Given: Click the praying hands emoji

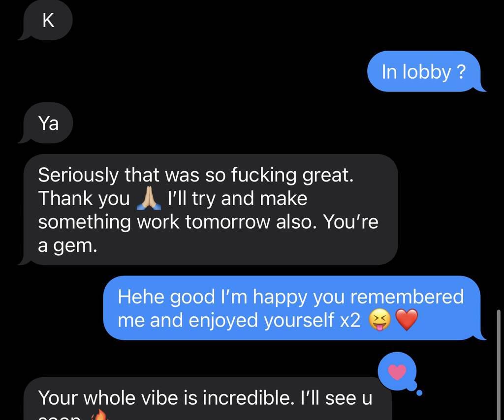Looking at the screenshot, I should pyautogui.click(x=149, y=198).
